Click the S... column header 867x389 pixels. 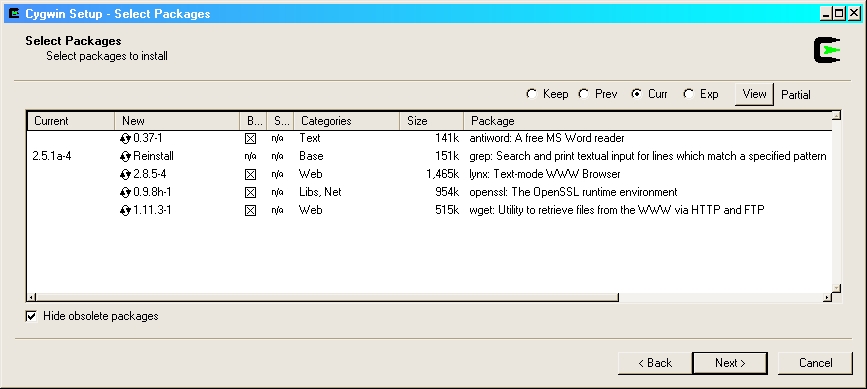coord(280,120)
